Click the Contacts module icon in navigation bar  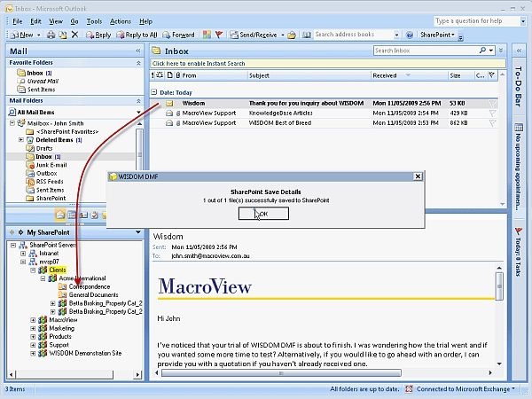click(83, 215)
